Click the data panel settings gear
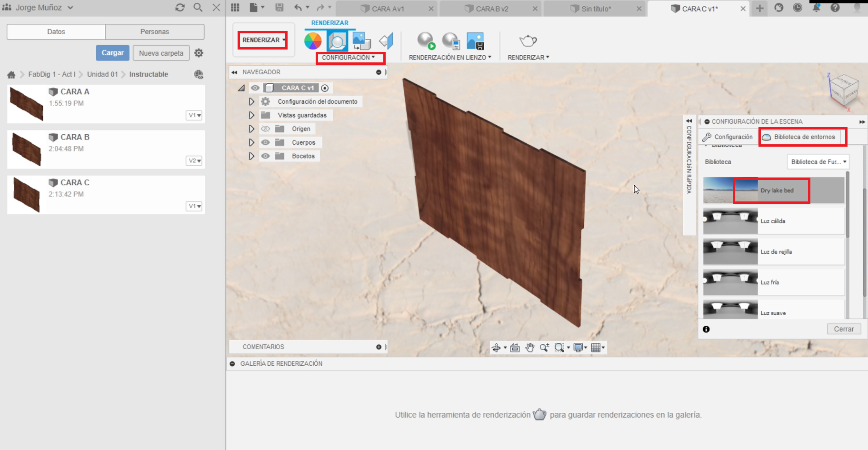 pos(199,53)
